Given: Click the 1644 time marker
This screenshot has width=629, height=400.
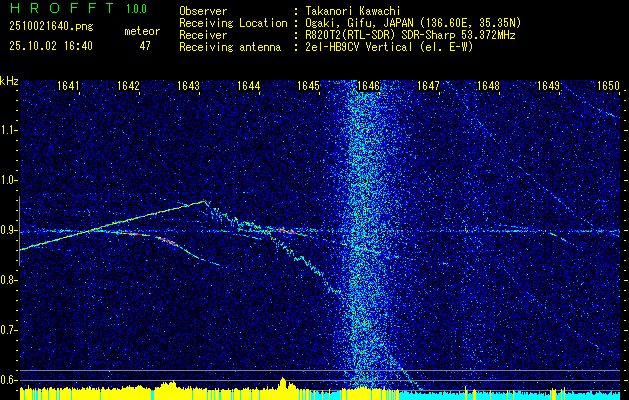Looking at the screenshot, I should tap(248, 86).
